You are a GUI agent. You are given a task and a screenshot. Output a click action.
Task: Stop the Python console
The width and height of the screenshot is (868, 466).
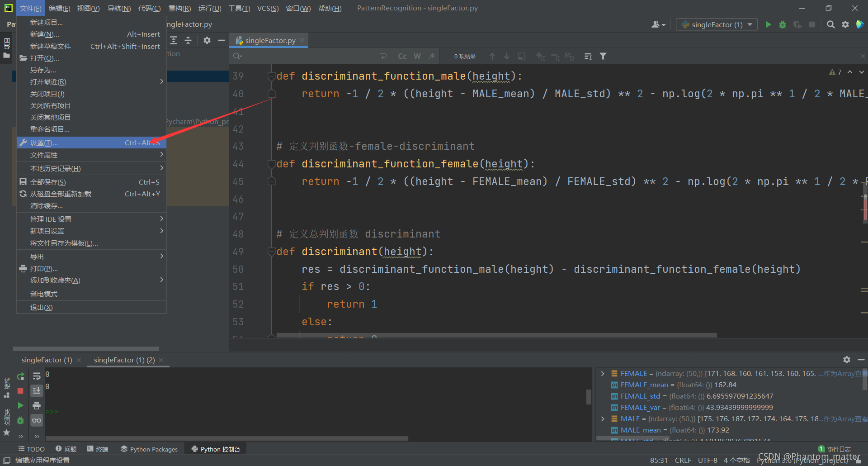pos(20,391)
